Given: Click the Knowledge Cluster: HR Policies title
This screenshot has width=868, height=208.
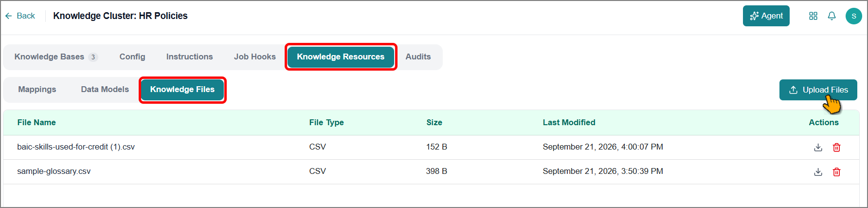Looking at the screenshot, I should click(120, 16).
